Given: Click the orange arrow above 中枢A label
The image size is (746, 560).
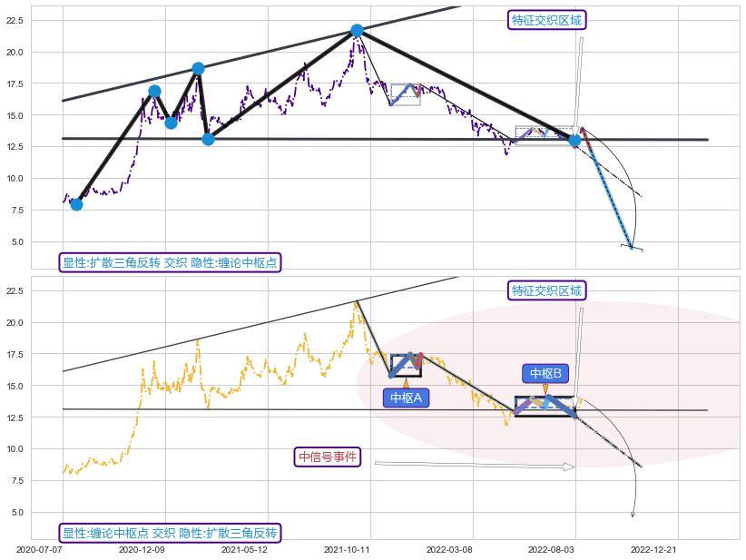Looking at the screenshot, I should click(x=406, y=383).
